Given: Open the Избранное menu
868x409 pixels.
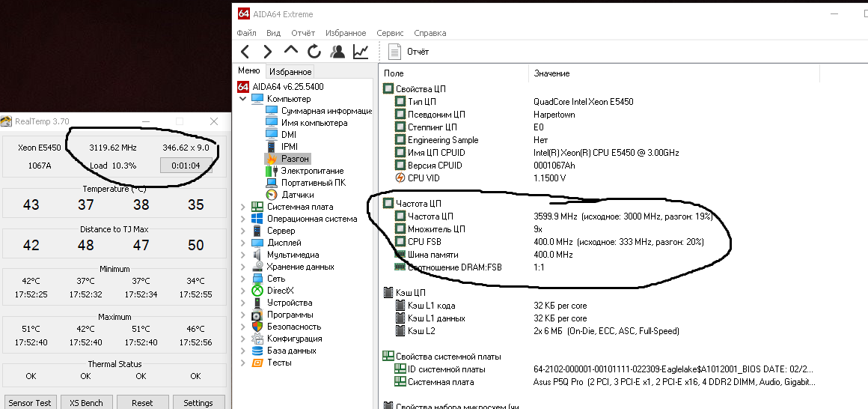Looking at the screenshot, I should click(x=346, y=33).
